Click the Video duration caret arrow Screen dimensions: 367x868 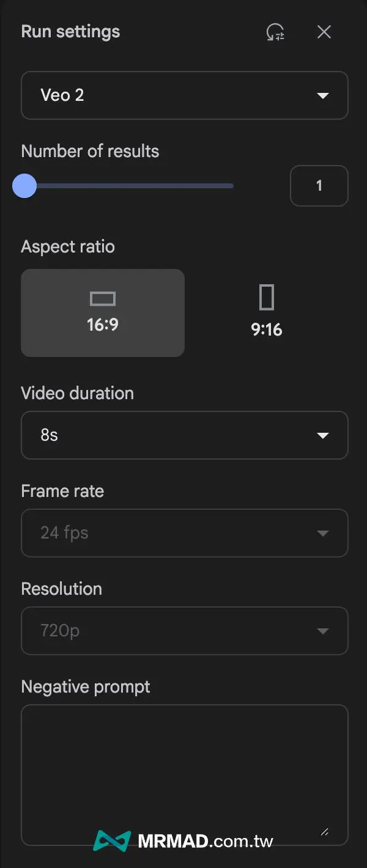322,435
